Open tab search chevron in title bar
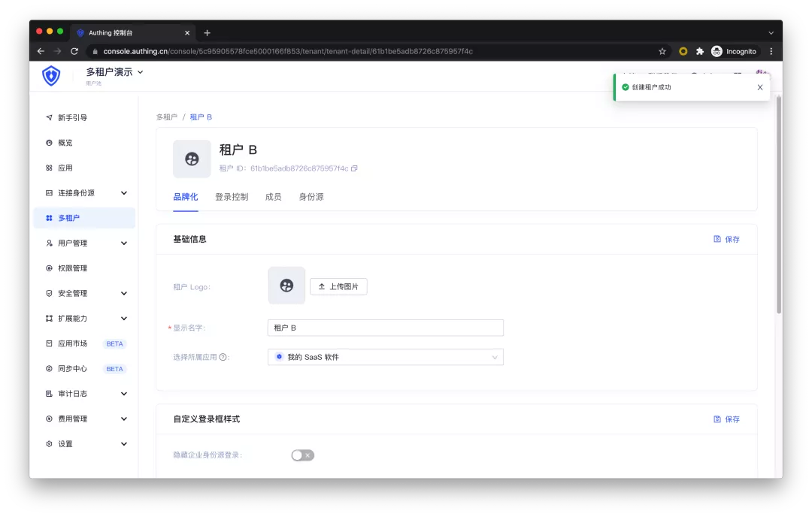The height and width of the screenshot is (517, 812). click(771, 32)
